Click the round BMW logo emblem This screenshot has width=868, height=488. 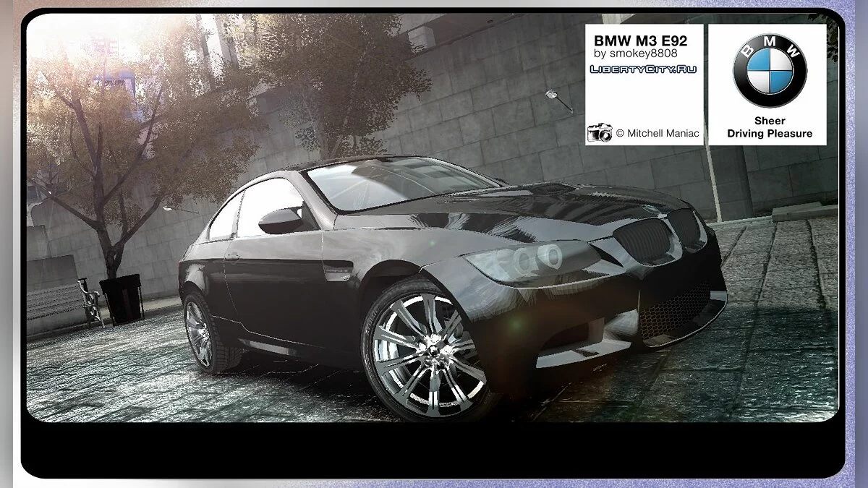click(x=769, y=71)
